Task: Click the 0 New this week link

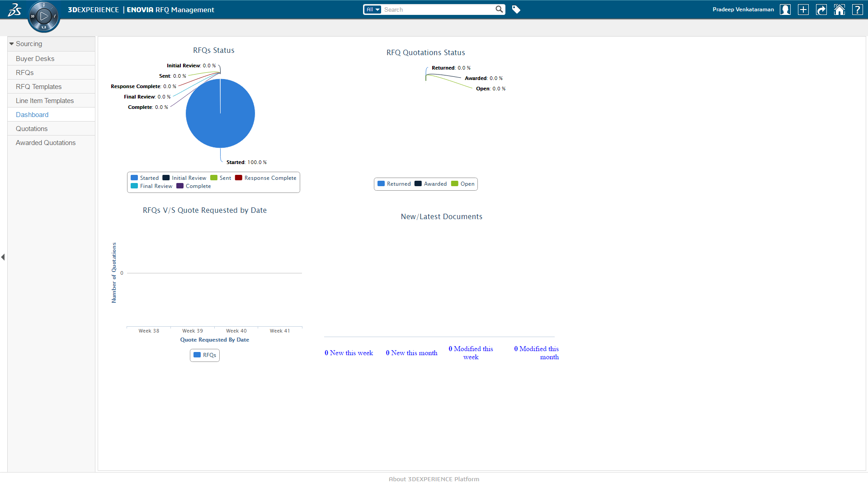Action: pos(349,353)
